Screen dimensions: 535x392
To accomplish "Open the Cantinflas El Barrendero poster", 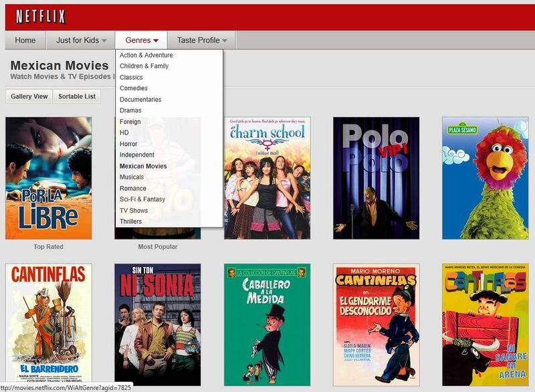I will click(48, 324).
